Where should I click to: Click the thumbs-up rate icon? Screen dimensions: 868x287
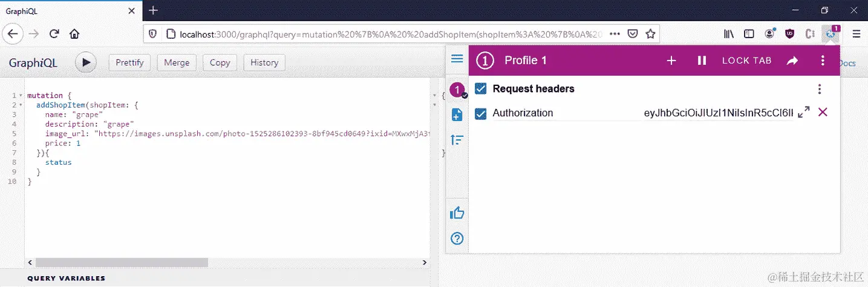(x=457, y=213)
